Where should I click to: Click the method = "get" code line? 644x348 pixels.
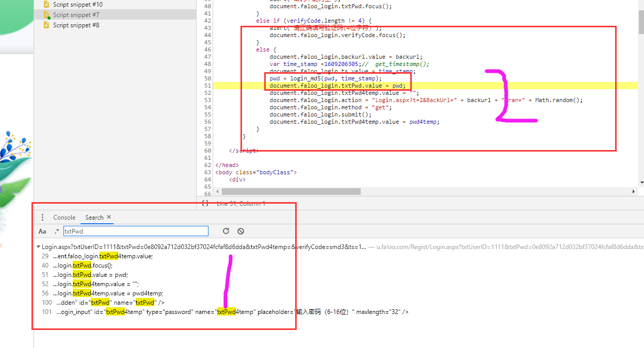tap(331, 107)
